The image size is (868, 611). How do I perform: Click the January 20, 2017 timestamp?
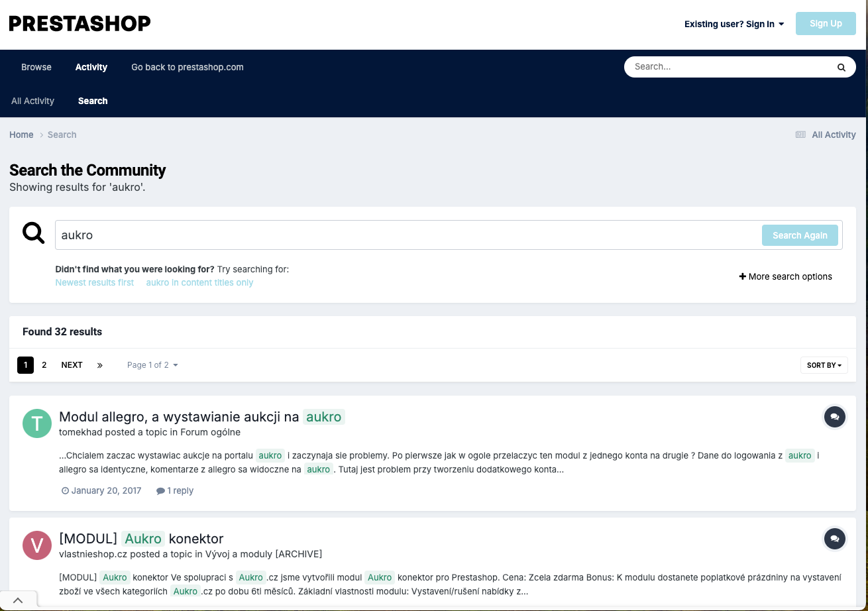(101, 490)
